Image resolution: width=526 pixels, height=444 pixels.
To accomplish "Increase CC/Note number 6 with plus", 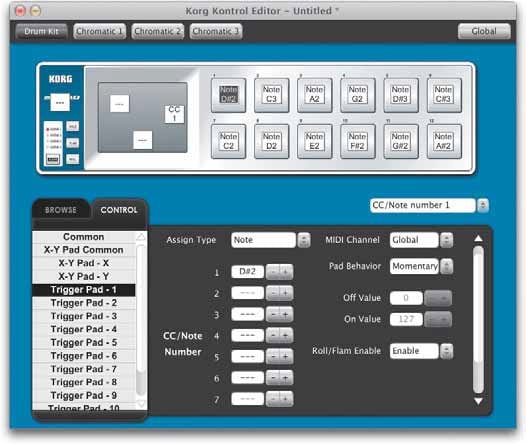I will click(x=286, y=378).
